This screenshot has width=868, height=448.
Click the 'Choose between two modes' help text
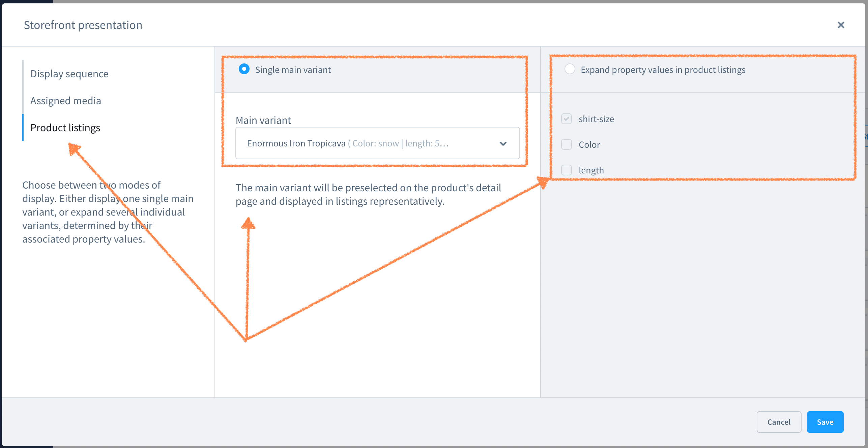pos(108,212)
